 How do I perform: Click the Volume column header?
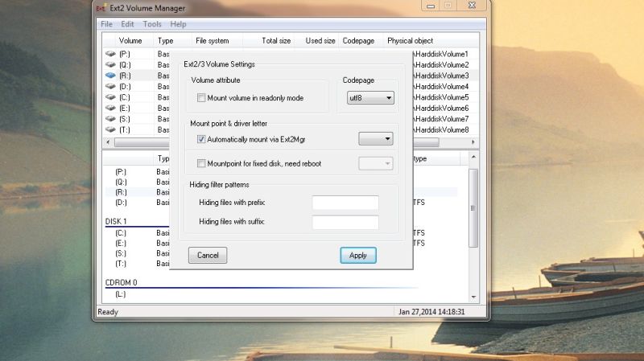point(130,41)
